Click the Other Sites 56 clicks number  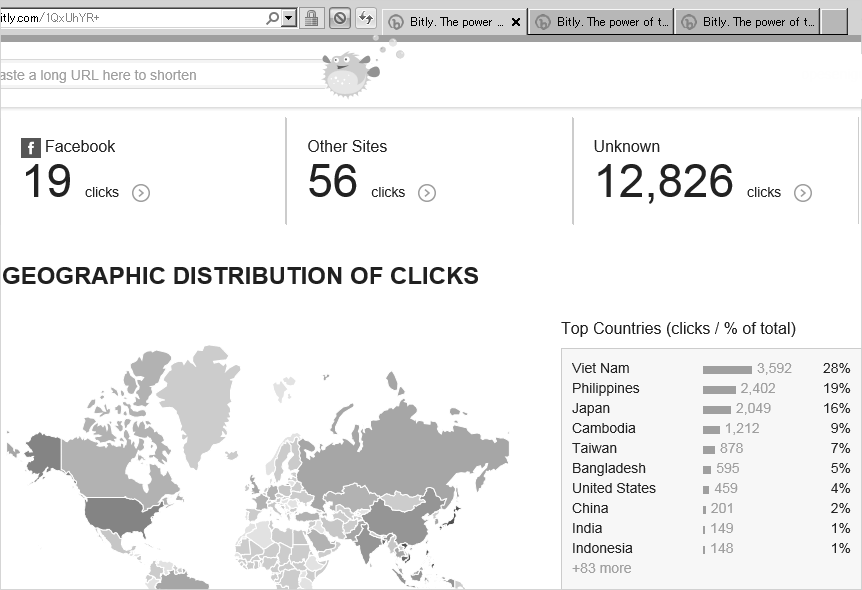click(333, 181)
